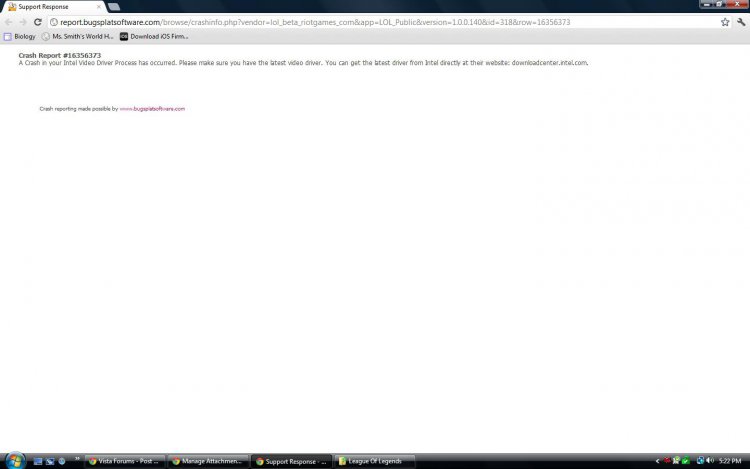This screenshot has height=469, width=750.
Task: Open a new tab with the new-tab button
Action: point(114,7)
